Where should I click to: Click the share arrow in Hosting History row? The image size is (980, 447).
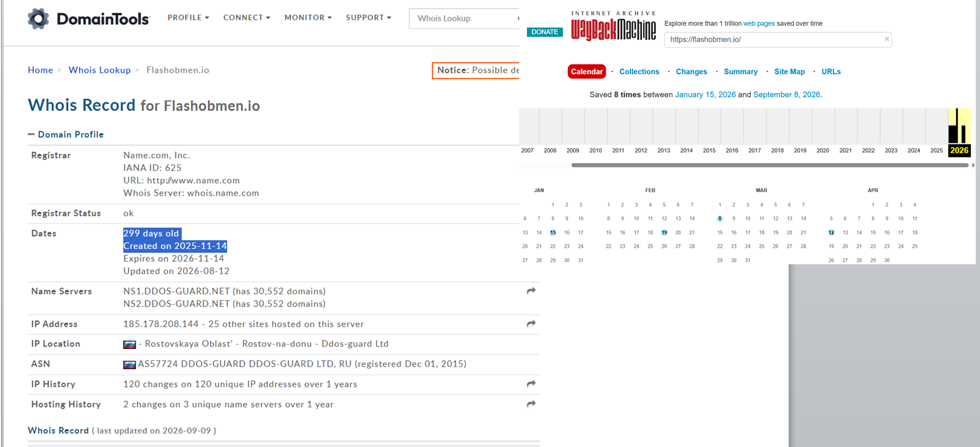(531, 404)
